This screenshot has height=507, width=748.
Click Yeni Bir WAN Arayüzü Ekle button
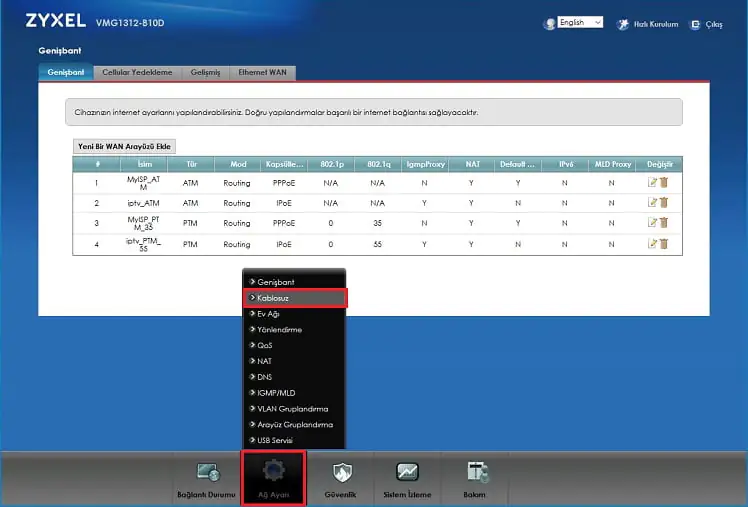(125, 146)
